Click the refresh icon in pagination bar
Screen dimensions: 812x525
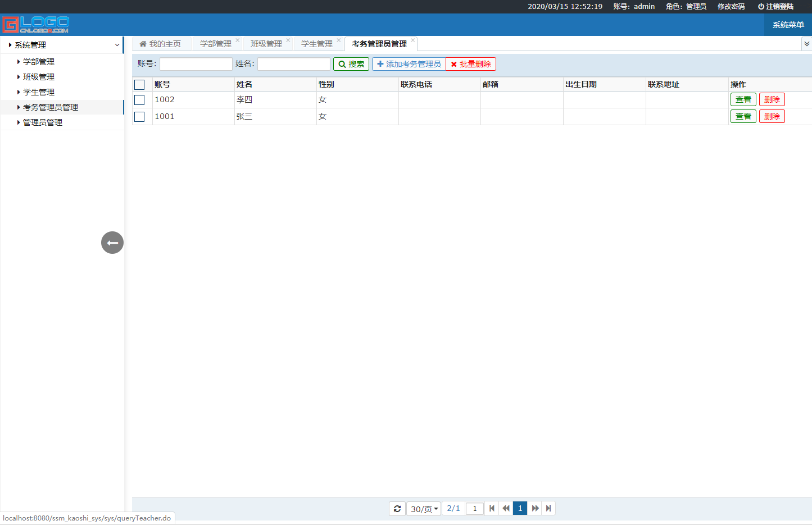[x=397, y=509]
